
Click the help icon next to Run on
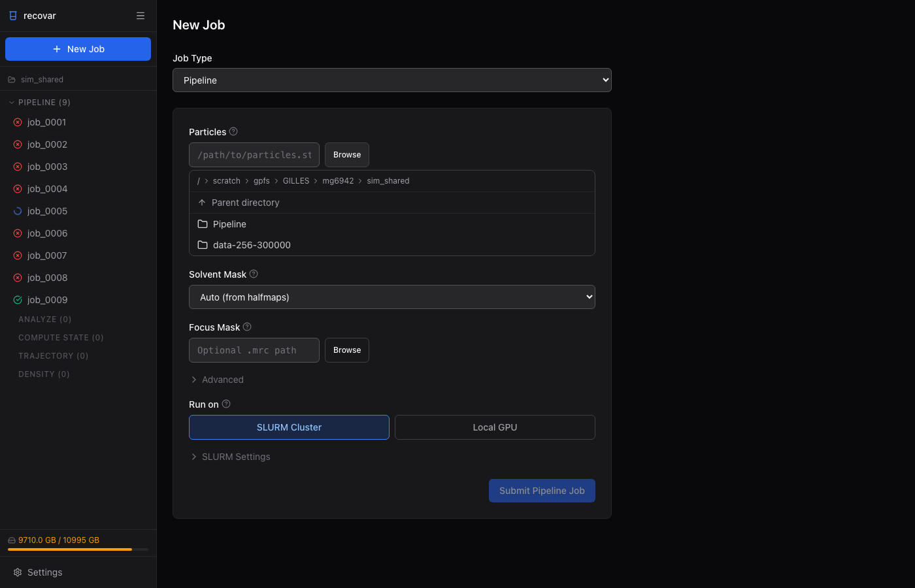coord(226,404)
